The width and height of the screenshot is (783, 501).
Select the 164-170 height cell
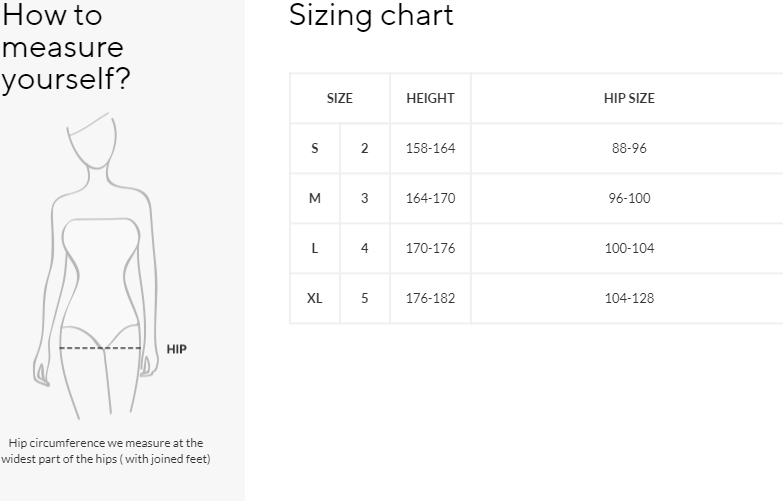(430, 198)
